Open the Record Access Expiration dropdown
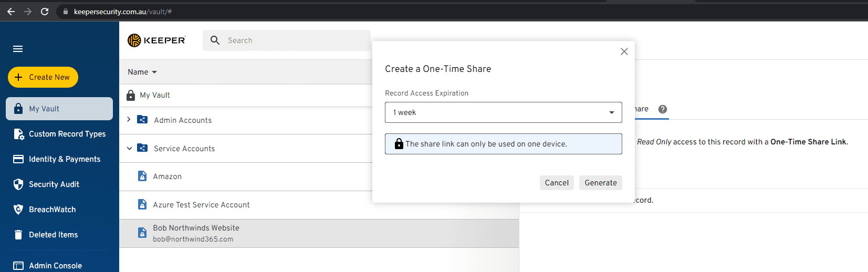 [503, 112]
